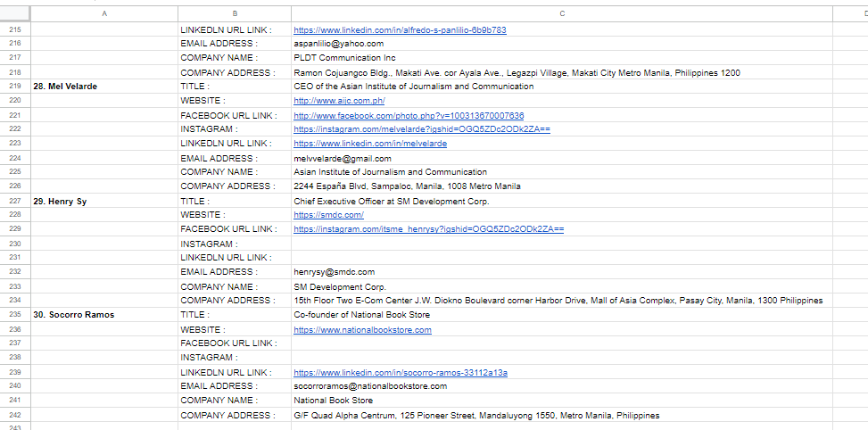Viewport: 868px width, 430px height.
Task: Select empty INSTAGRAM value cell in row 230
Action: coord(562,244)
